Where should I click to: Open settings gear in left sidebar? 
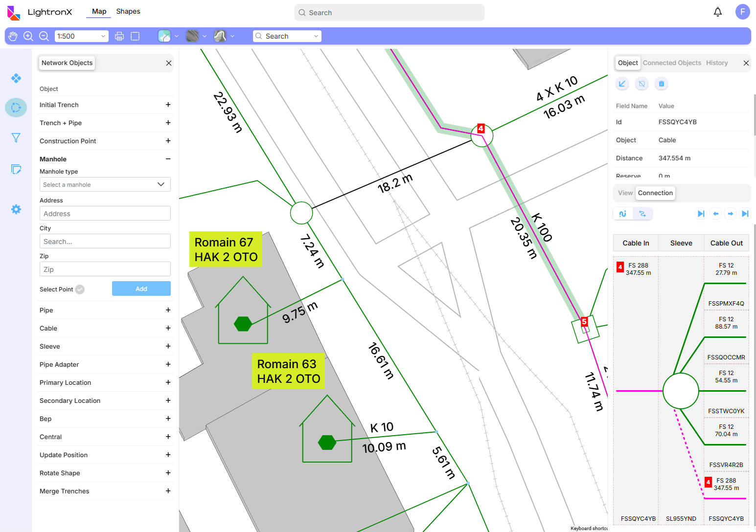[16, 209]
